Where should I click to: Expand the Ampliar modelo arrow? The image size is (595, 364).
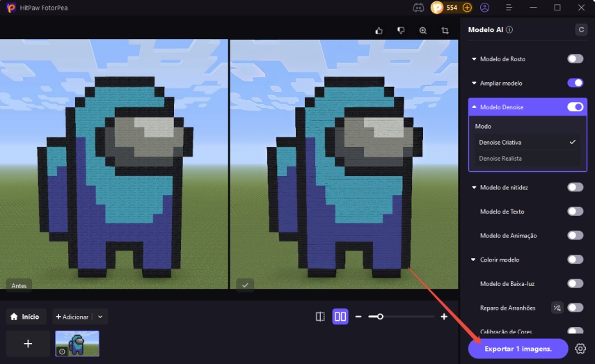(474, 83)
